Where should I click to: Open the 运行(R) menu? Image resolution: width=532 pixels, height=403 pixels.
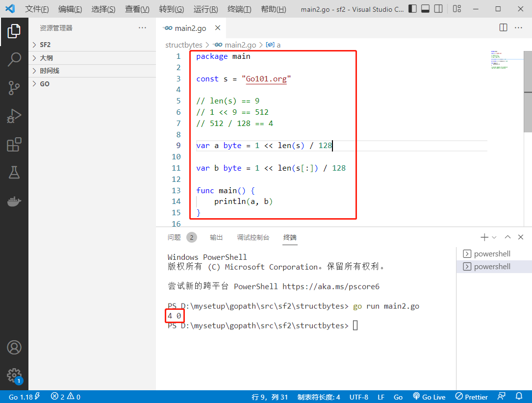(205, 9)
